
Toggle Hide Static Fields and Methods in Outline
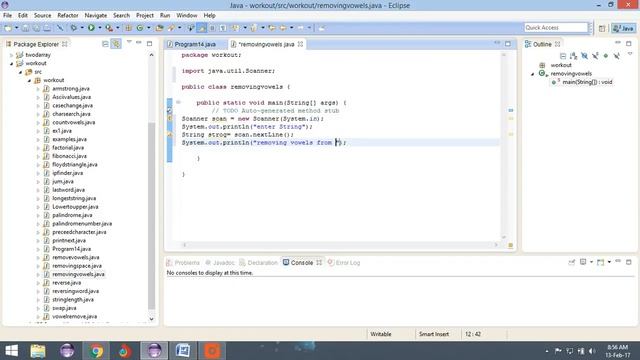595,56
